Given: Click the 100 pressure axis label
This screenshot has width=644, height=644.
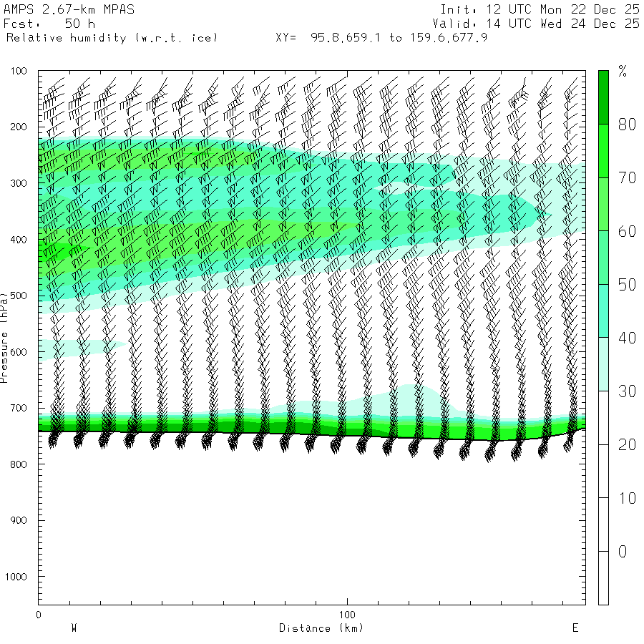Looking at the screenshot, I should click(x=19, y=71).
